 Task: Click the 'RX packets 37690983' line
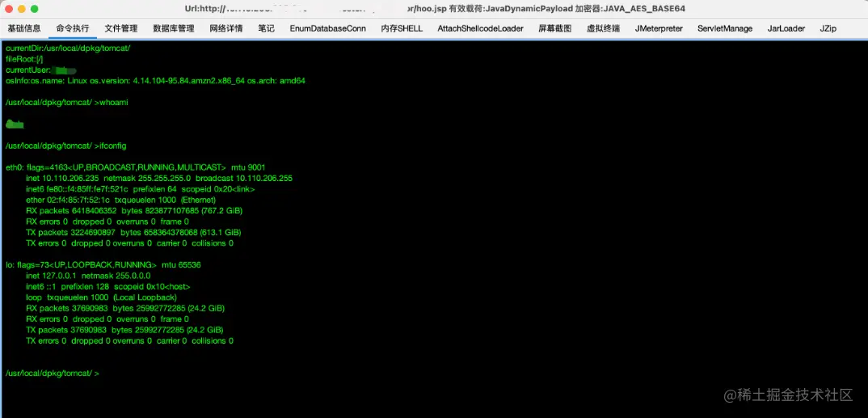(x=125, y=308)
